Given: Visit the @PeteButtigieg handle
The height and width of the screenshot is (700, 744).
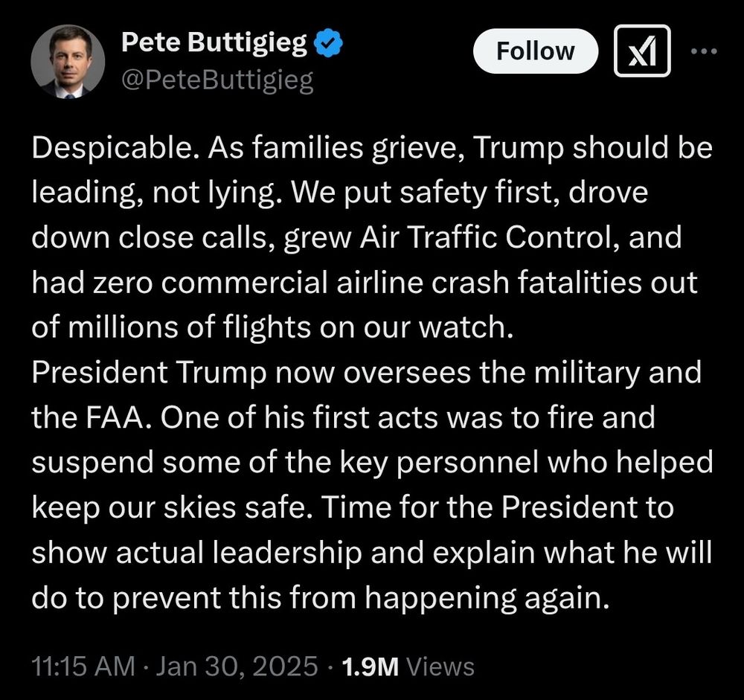Looking at the screenshot, I should pos(217,80).
